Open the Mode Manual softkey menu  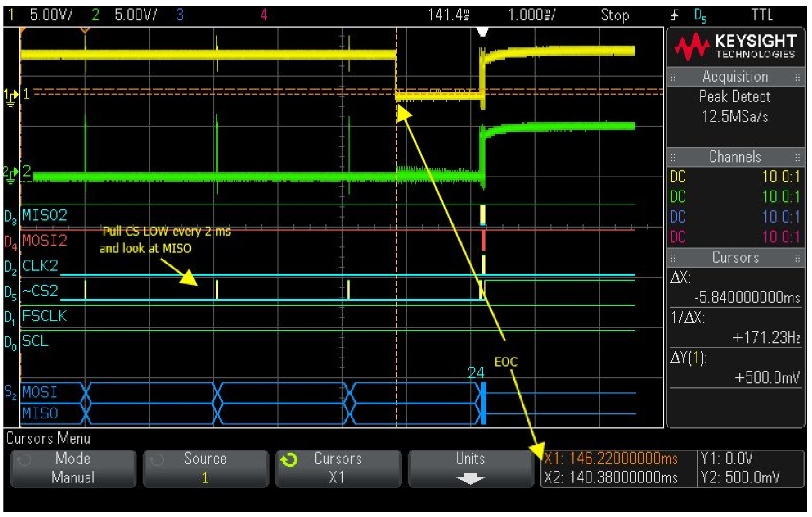coord(73,468)
